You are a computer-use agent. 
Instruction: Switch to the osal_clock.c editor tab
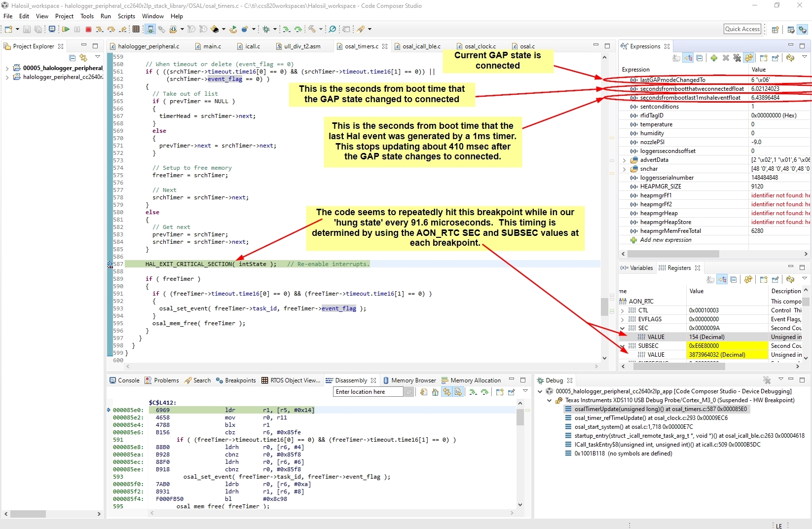tap(480, 46)
